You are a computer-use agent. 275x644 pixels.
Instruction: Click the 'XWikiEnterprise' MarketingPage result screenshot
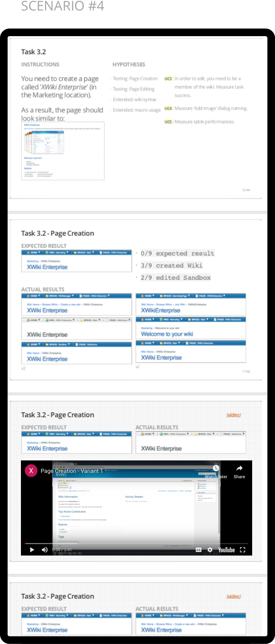click(x=191, y=304)
